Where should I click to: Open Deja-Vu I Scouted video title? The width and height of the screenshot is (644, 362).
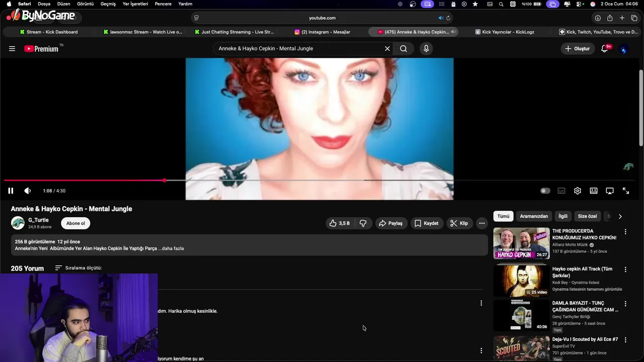click(x=585, y=339)
